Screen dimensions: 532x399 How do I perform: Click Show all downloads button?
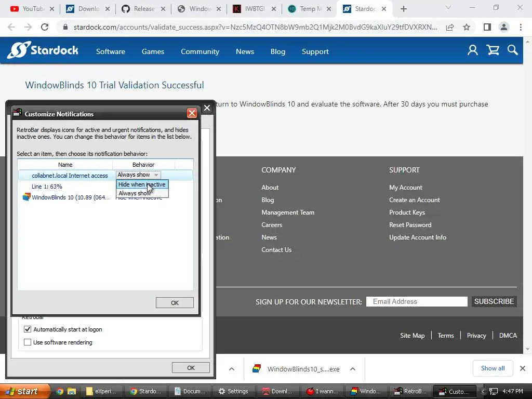coord(493,368)
